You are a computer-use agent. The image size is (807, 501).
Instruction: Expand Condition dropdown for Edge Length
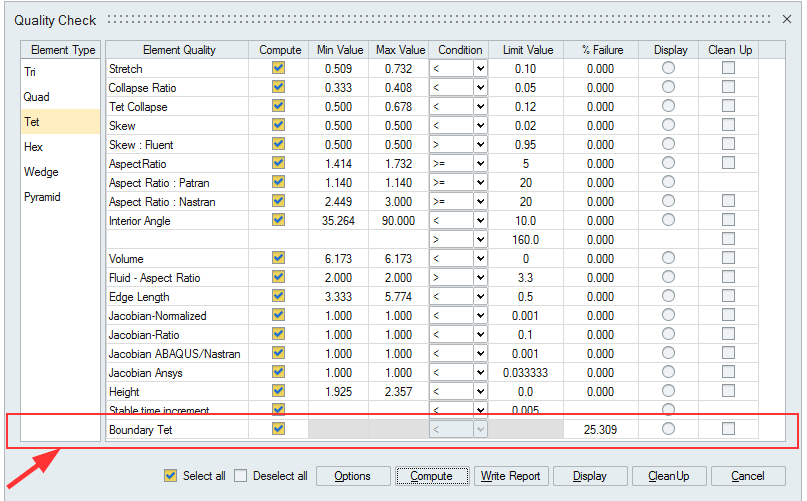(480, 297)
